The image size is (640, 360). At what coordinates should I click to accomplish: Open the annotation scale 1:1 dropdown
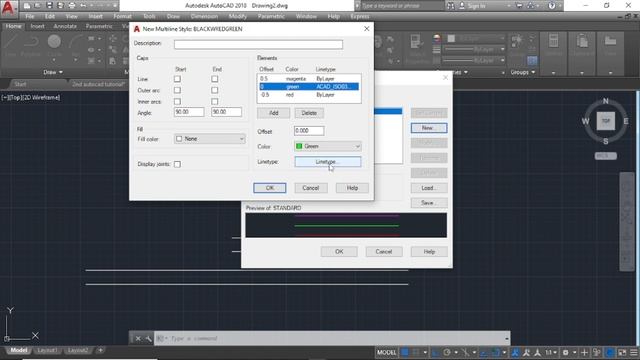tap(551, 352)
